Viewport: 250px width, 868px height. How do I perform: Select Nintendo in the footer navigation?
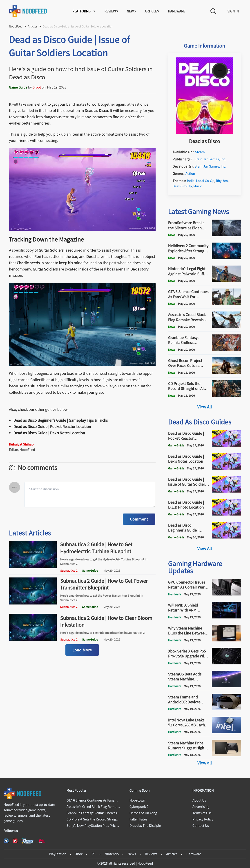pyautogui.click(x=111, y=854)
